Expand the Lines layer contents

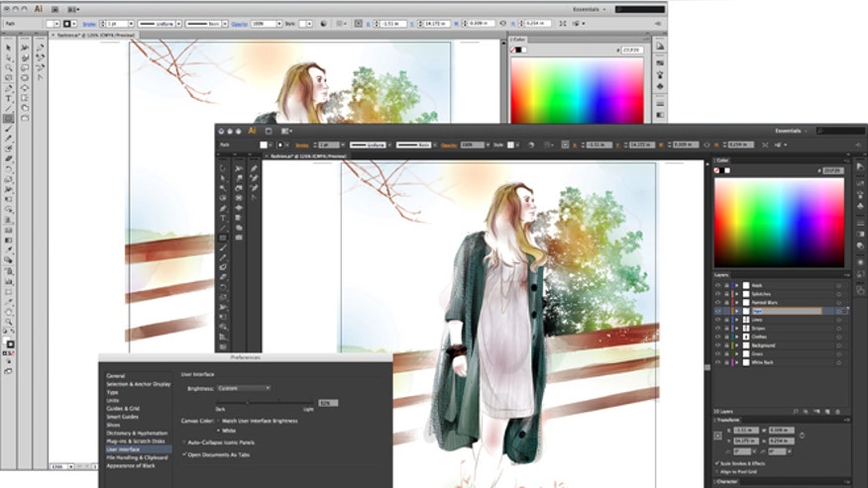pyautogui.click(x=737, y=320)
